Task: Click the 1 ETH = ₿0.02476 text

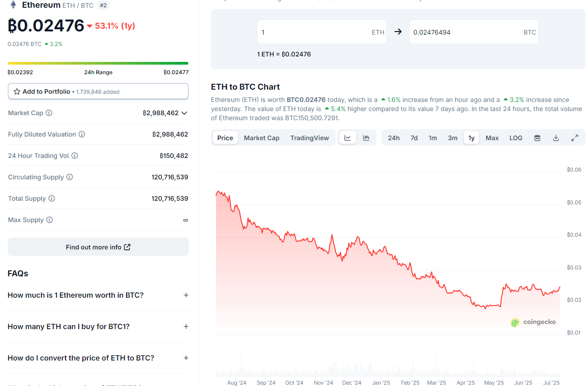Action: coord(284,54)
